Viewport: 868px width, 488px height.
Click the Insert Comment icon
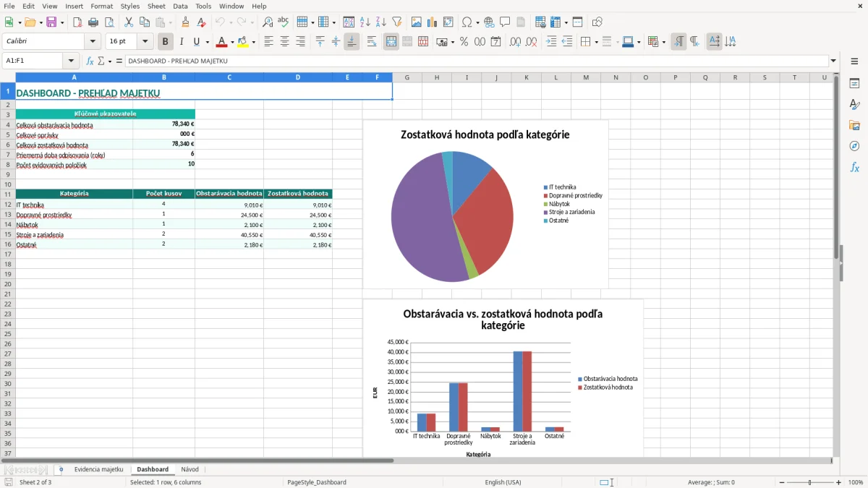click(505, 22)
